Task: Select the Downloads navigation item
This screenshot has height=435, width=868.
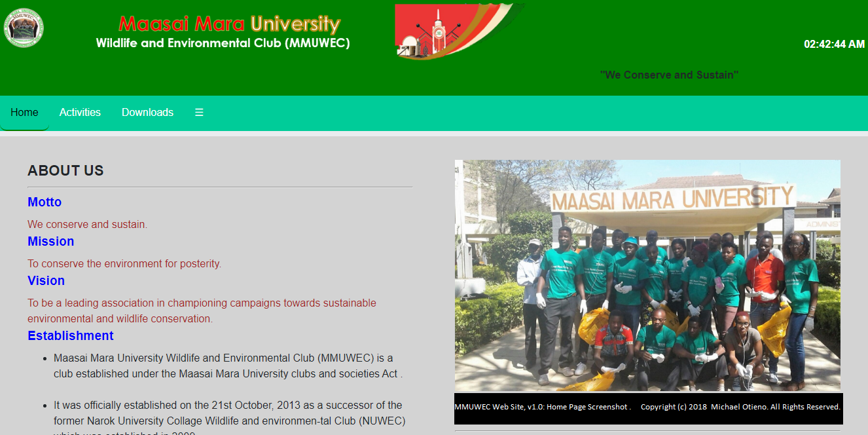Action: point(147,113)
